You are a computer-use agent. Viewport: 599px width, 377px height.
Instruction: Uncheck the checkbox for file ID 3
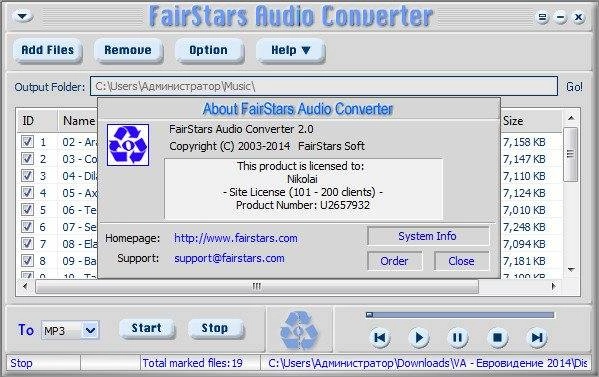[27, 176]
